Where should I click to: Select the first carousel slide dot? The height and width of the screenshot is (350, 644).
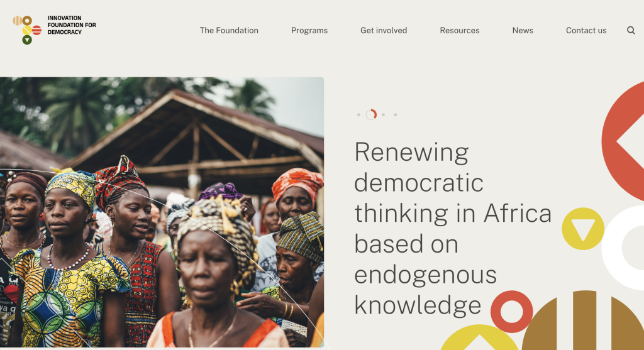[358, 115]
